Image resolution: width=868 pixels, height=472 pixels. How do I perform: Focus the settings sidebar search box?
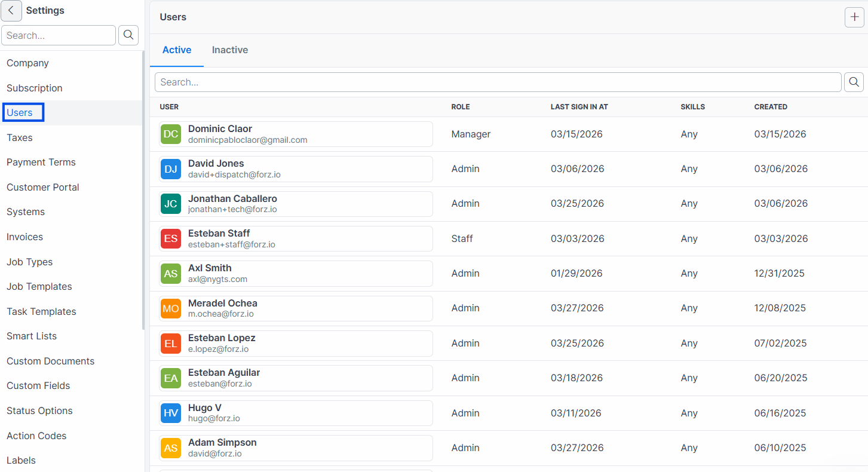59,35
